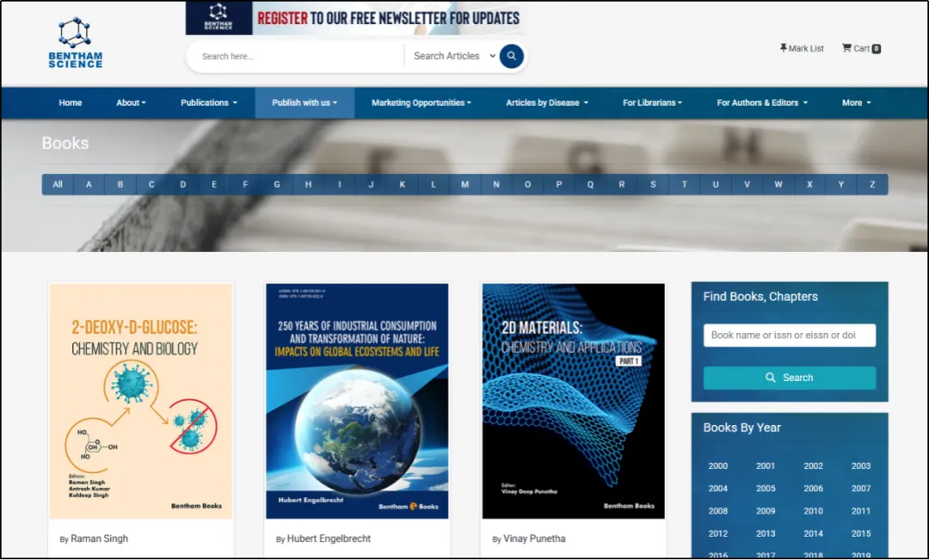Image resolution: width=929 pixels, height=560 pixels.
Task: Click author Raman Singh
Action: coord(100,538)
